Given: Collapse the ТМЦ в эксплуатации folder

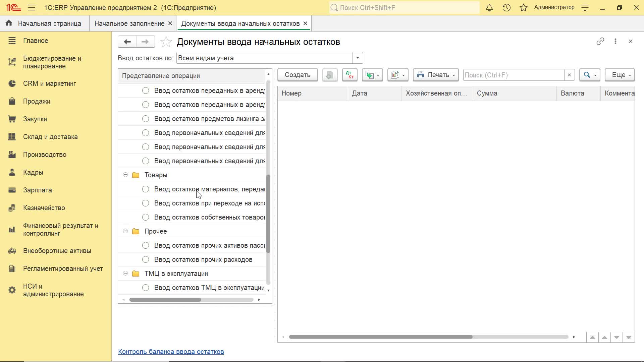Looking at the screenshot, I should click(125, 274).
